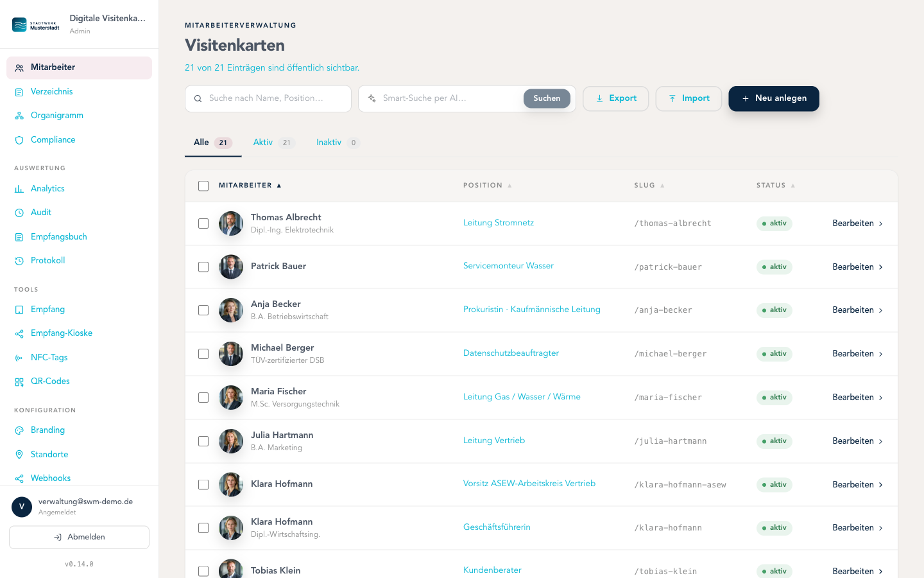Open Mitarbeiter in sidebar menu
The height and width of the screenshot is (578, 924).
(x=79, y=67)
